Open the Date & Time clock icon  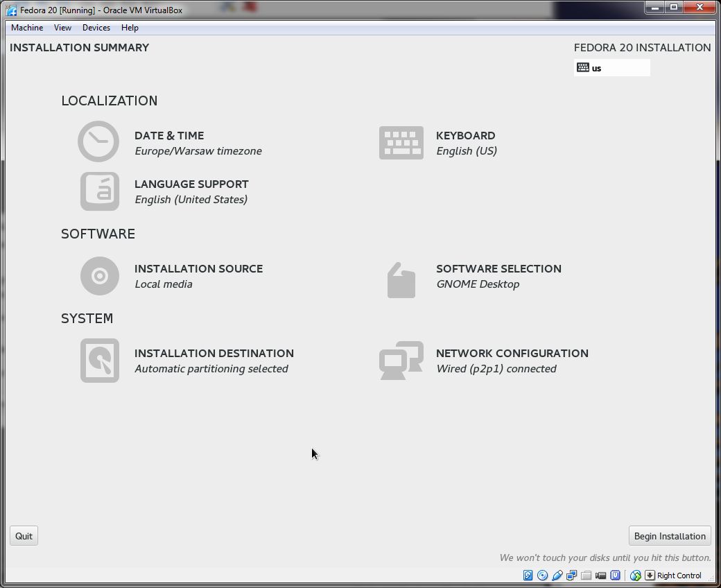pyautogui.click(x=98, y=141)
